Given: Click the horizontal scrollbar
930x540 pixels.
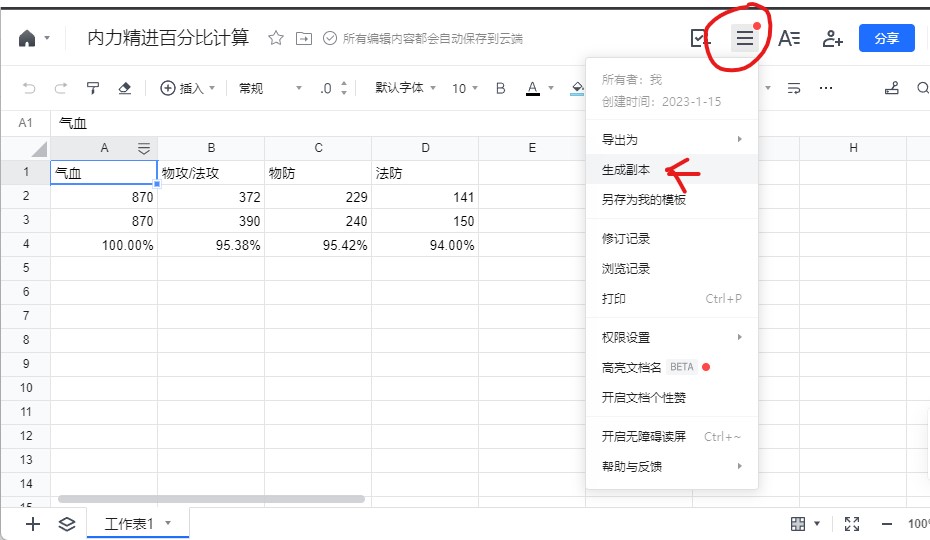Looking at the screenshot, I should [x=211, y=499].
